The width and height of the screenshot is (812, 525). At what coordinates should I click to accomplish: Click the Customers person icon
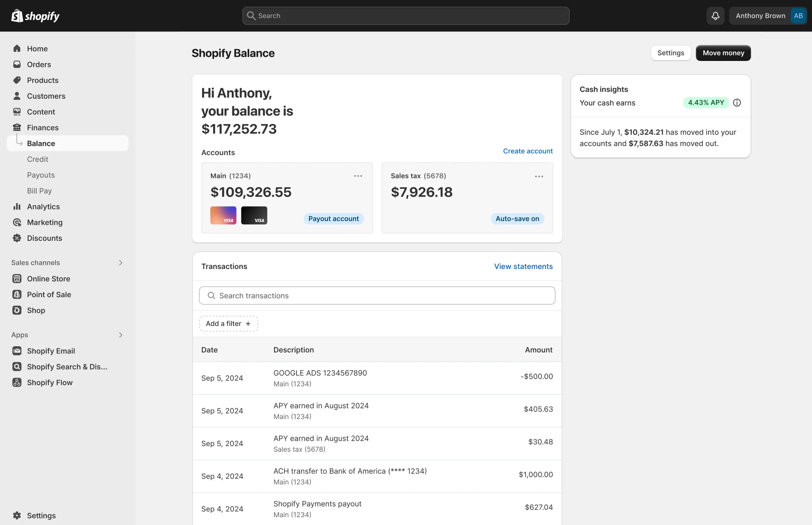(17, 96)
